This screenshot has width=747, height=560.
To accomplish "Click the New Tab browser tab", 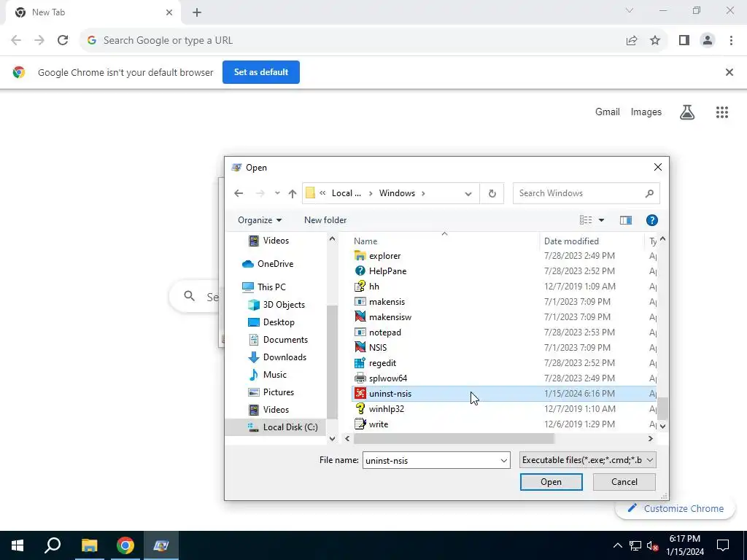I will tap(94, 12).
